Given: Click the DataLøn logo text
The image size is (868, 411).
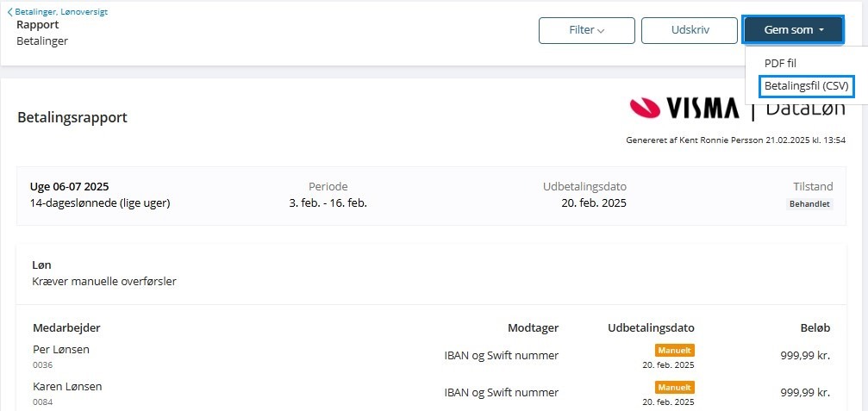Looking at the screenshot, I should click(x=805, y=109).
